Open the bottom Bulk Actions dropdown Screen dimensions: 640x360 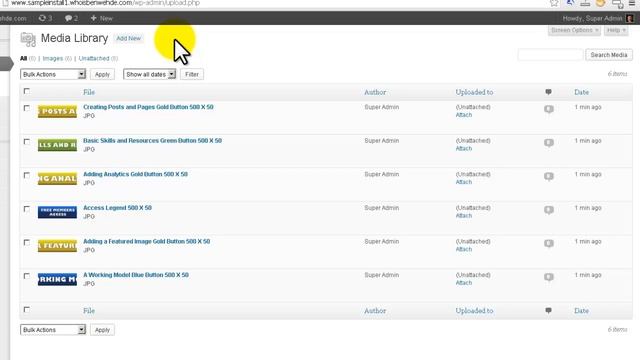point(53,330)
